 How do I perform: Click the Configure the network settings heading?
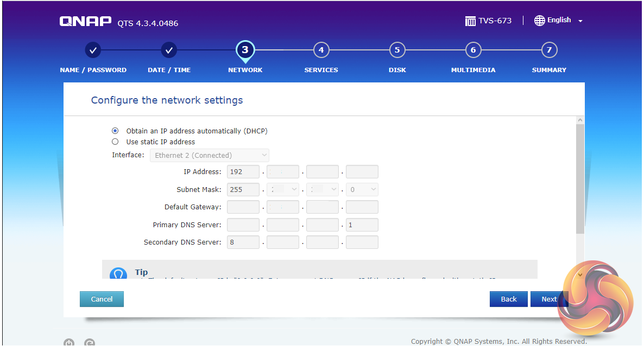click(167, 100)
